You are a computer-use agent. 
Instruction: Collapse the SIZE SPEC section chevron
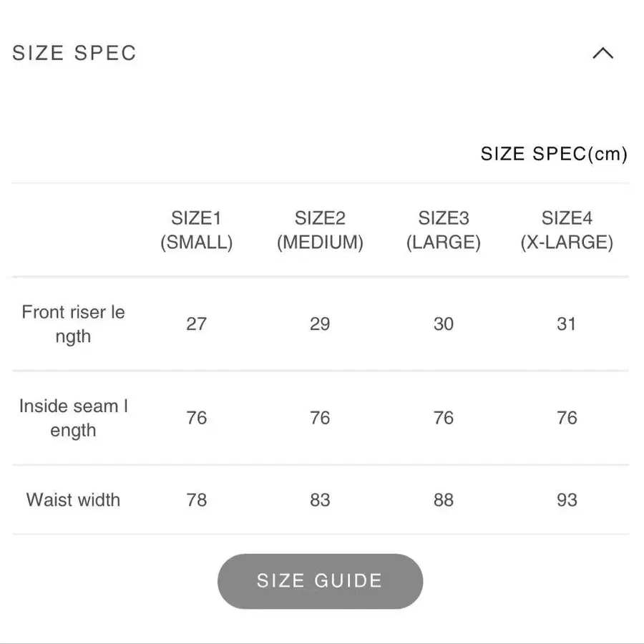pyautogui.click(x=602, y=53)
